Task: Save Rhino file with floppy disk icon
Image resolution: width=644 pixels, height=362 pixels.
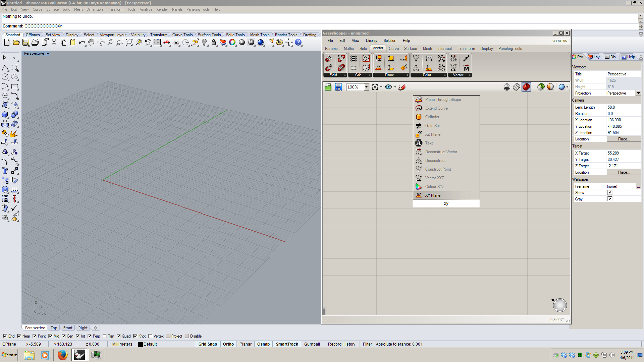Action: pyautogui.click(x=26, y=43)
